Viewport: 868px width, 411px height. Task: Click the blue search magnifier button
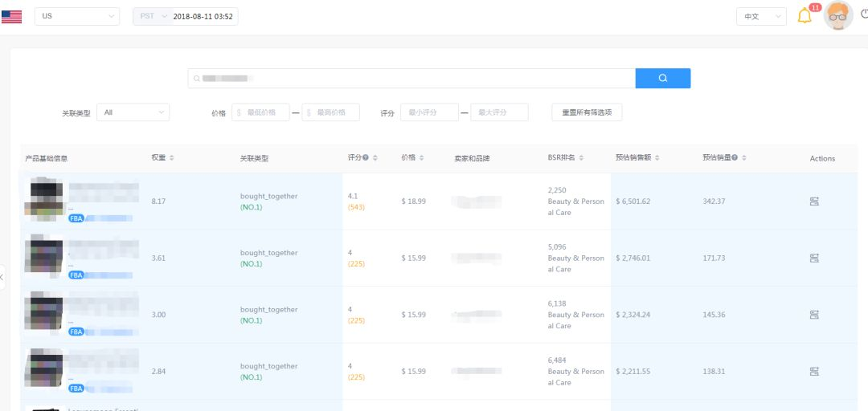662,78
